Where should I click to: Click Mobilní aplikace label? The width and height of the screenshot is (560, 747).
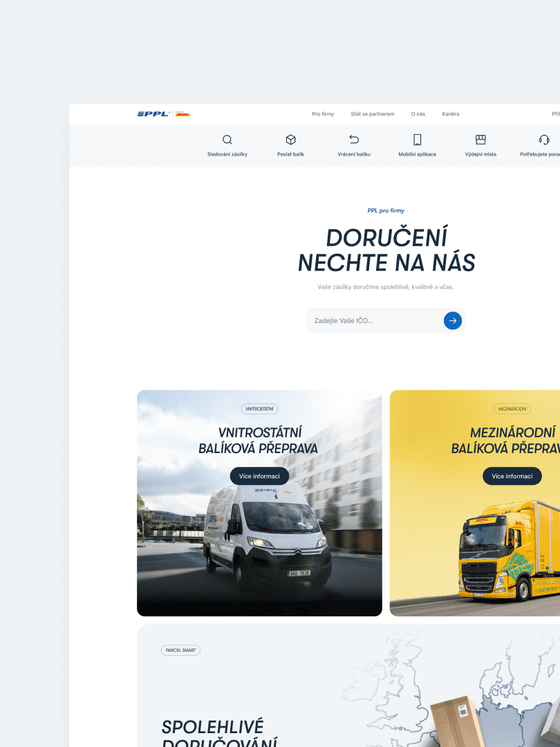point(417,154)
